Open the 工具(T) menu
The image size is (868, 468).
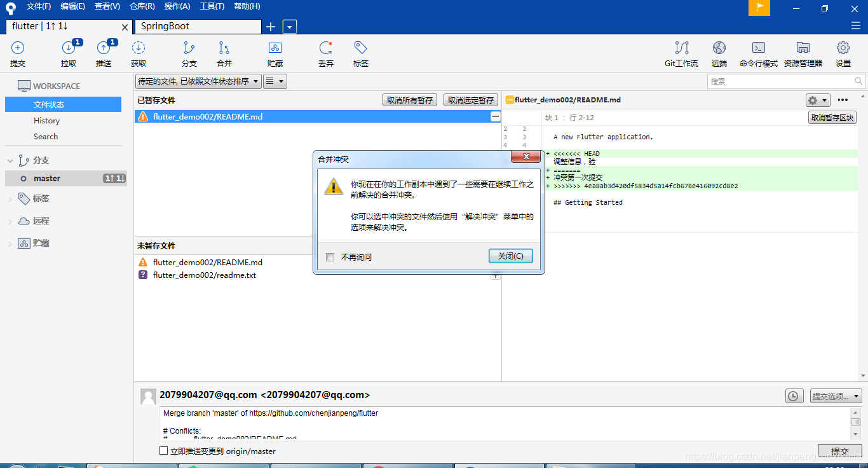click(x=212, y=6)
